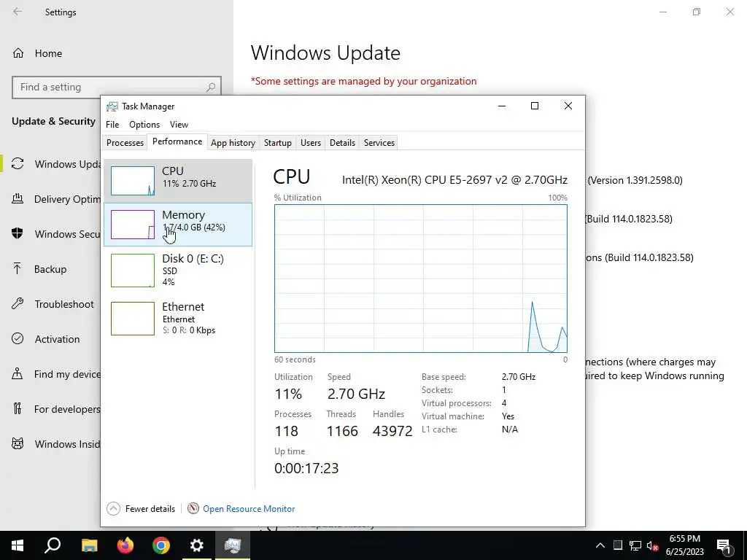This screenshot has height=560, width=747.
Task: Switch to the Services tab
Action: pyautogui.click(x=379, y=143)
